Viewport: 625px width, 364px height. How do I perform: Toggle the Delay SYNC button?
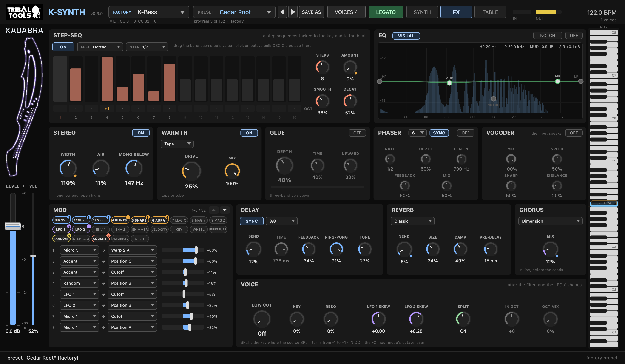(x=251, y=221)
